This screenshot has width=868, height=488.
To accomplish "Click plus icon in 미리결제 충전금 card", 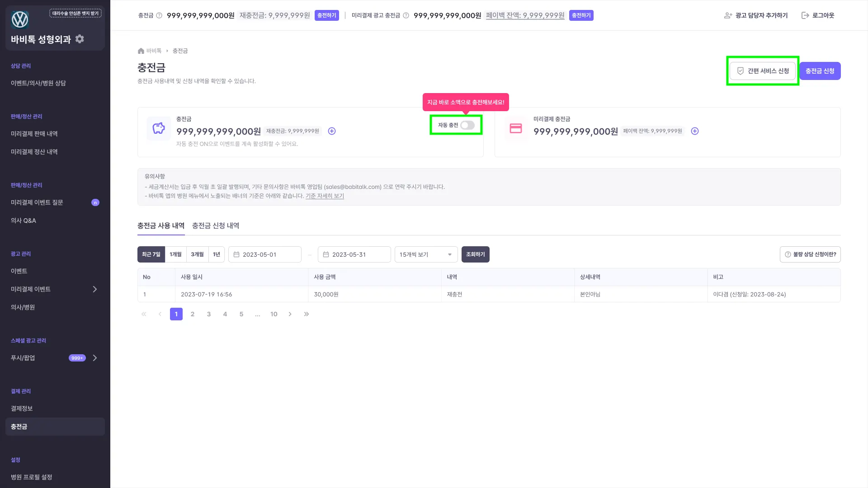I will [x=695, y=131].
